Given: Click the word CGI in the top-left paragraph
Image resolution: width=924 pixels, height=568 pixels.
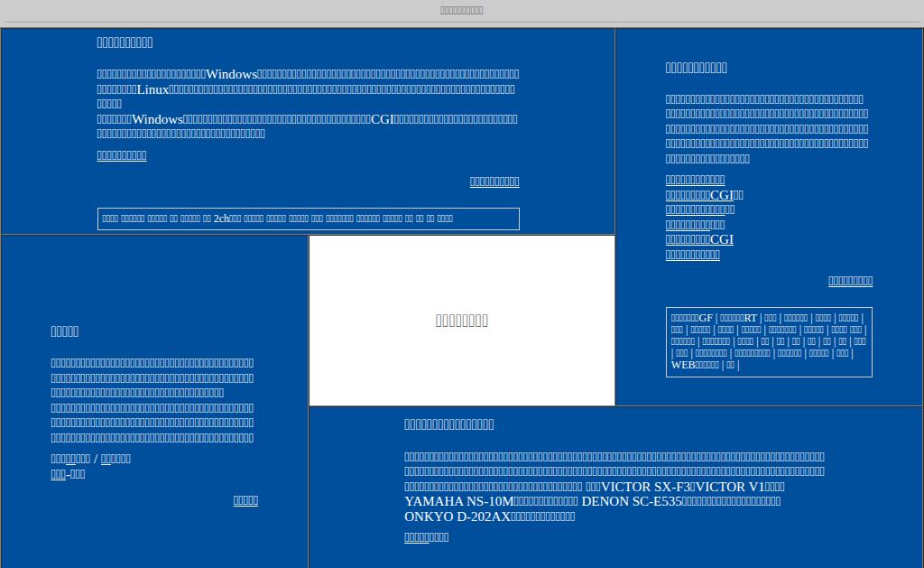Looking at the screenshot, I should [x=382, y=119].
